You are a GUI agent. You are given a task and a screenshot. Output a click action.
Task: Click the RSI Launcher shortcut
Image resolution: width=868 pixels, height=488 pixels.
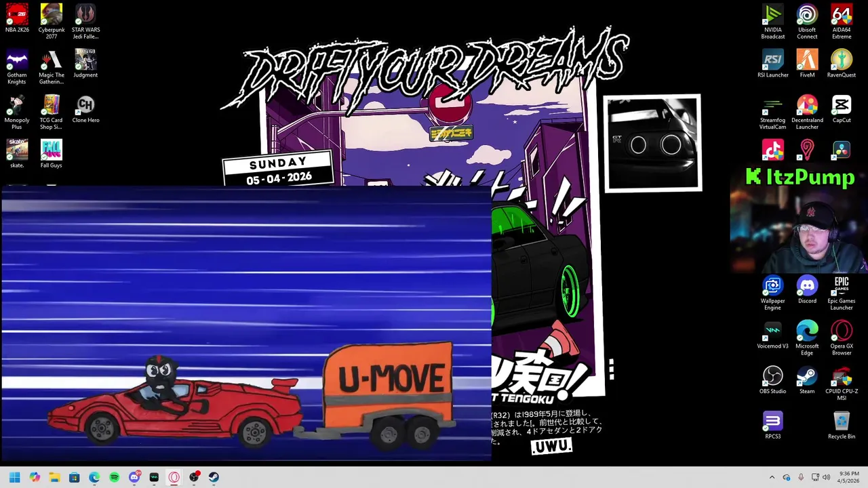pos(772,64)
